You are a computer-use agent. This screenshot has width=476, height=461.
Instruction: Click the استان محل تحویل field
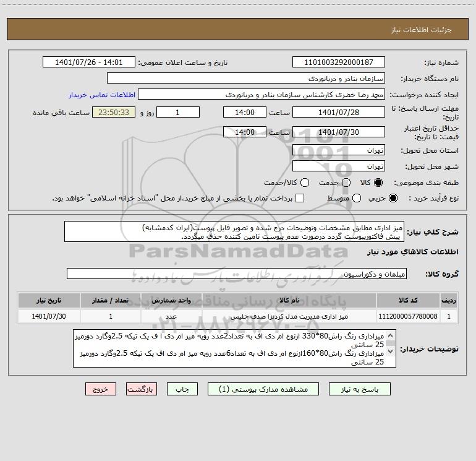339,150
